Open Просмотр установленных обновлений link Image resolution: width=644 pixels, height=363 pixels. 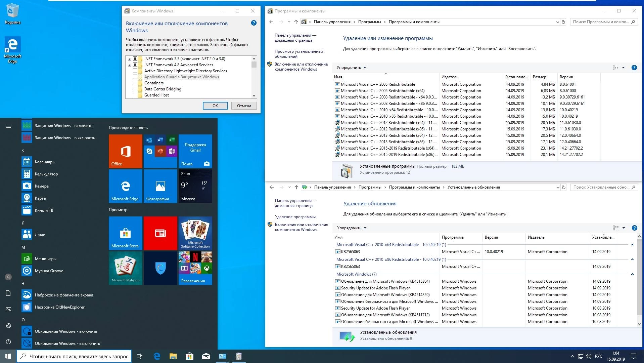299,54
